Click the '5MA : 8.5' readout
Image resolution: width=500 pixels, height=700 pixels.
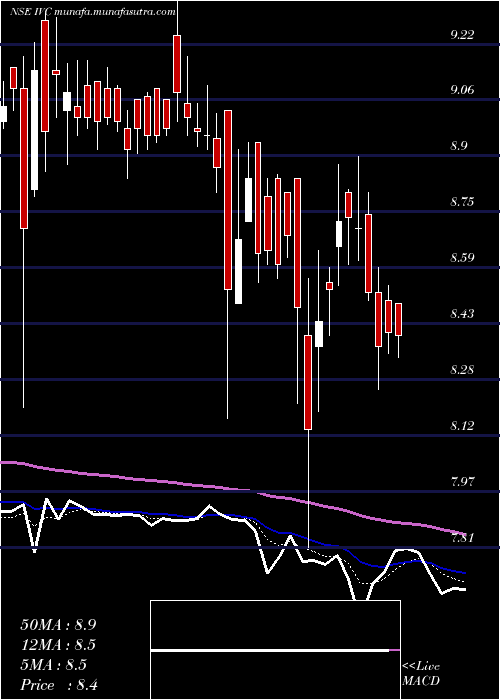[x=54, y=665]
